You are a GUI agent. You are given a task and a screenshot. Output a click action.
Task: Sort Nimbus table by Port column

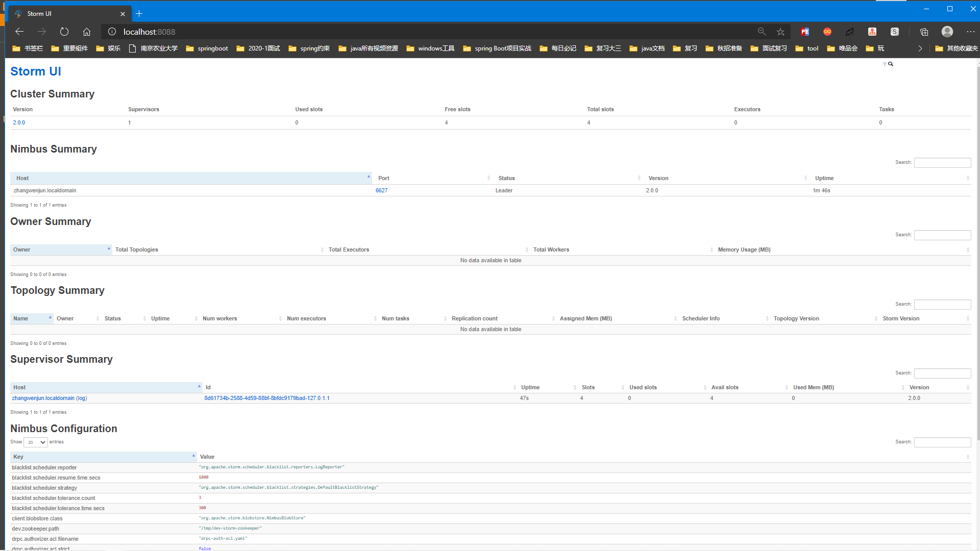coord(432,178)
